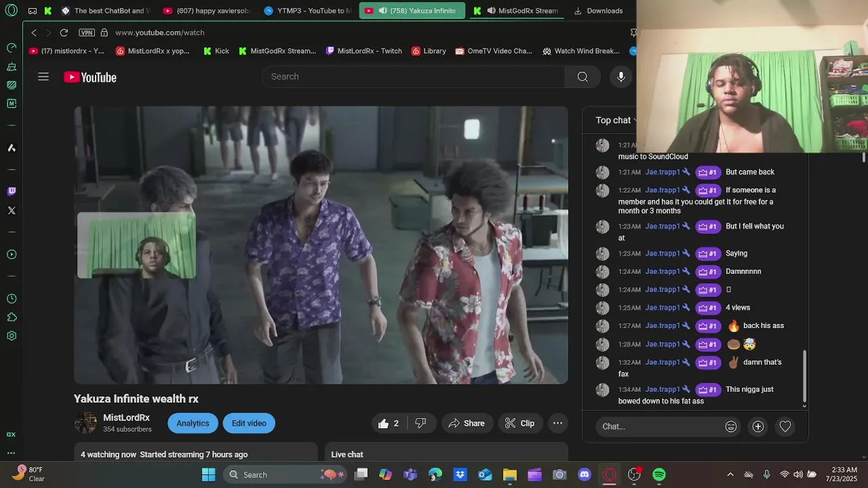868x488 pixels.
Task: Open 'OmeTV Video Cha...' bookmark
Action: click(x=494, y=51)
